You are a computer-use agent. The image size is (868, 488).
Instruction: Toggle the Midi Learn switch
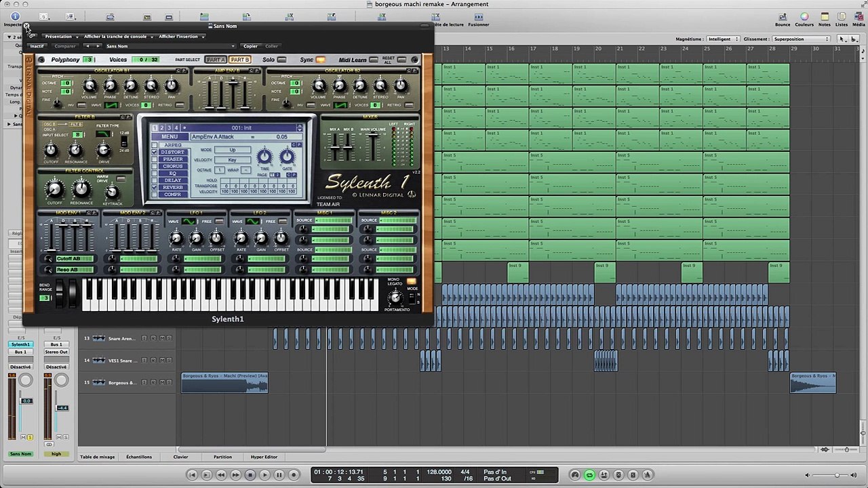pos(375,60)
